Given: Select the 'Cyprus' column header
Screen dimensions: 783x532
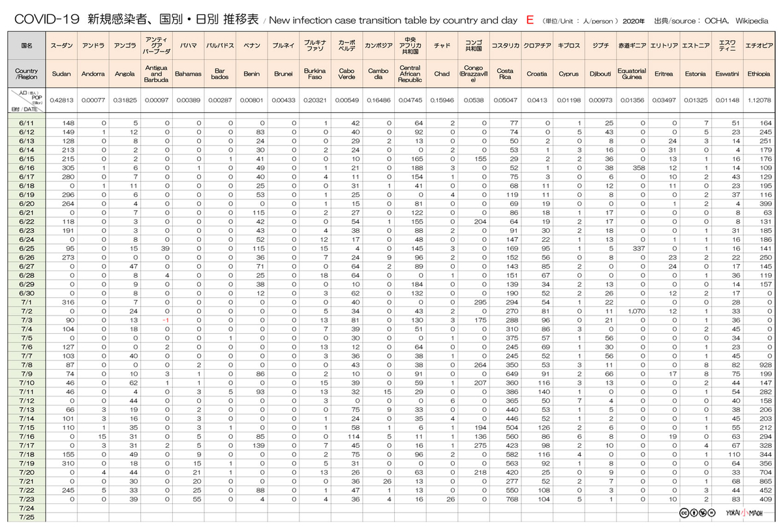Looking at the screenshot, I should (x=568, y=74).
